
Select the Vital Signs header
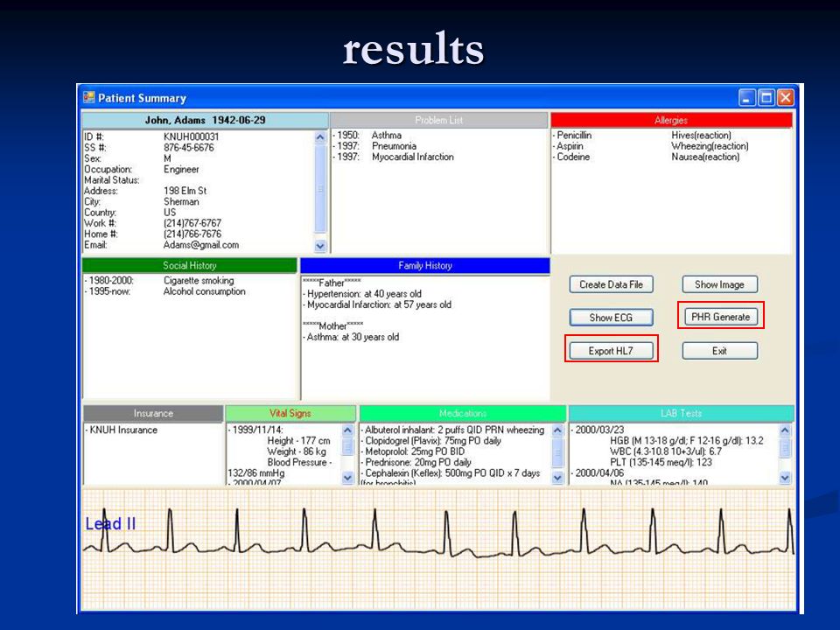pos(290,413)
